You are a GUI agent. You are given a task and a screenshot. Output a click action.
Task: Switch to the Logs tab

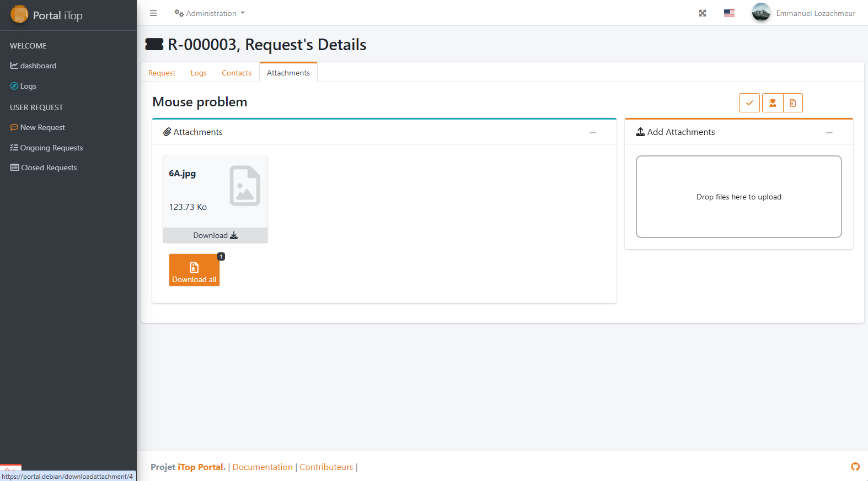coord(199,73)
